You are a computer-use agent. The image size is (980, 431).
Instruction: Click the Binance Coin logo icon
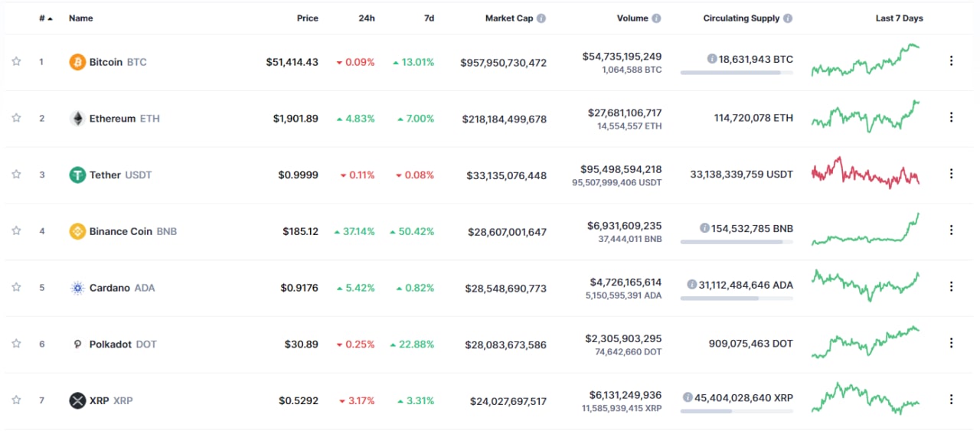click(x=77, y=231)
